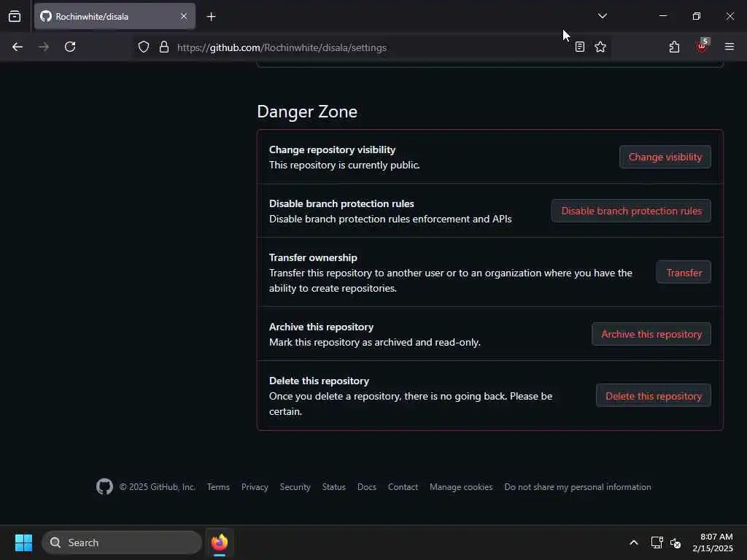Open the Docs footer link

pyautogui.click(x=367, y=487)
